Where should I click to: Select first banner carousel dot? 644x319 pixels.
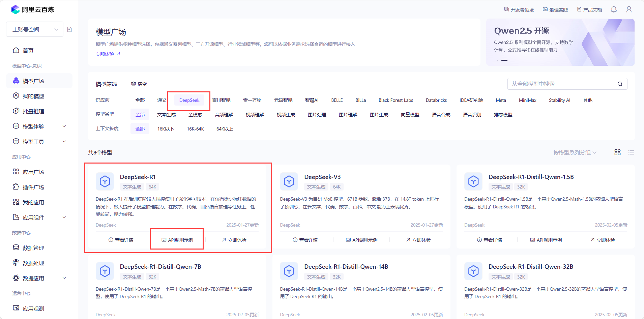point(497,60)
